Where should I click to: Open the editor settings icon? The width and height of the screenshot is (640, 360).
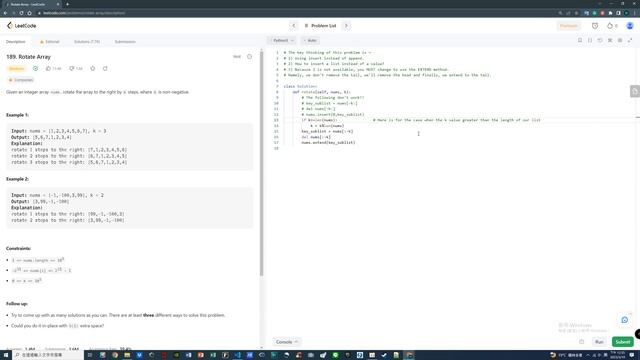coord(620,40)
